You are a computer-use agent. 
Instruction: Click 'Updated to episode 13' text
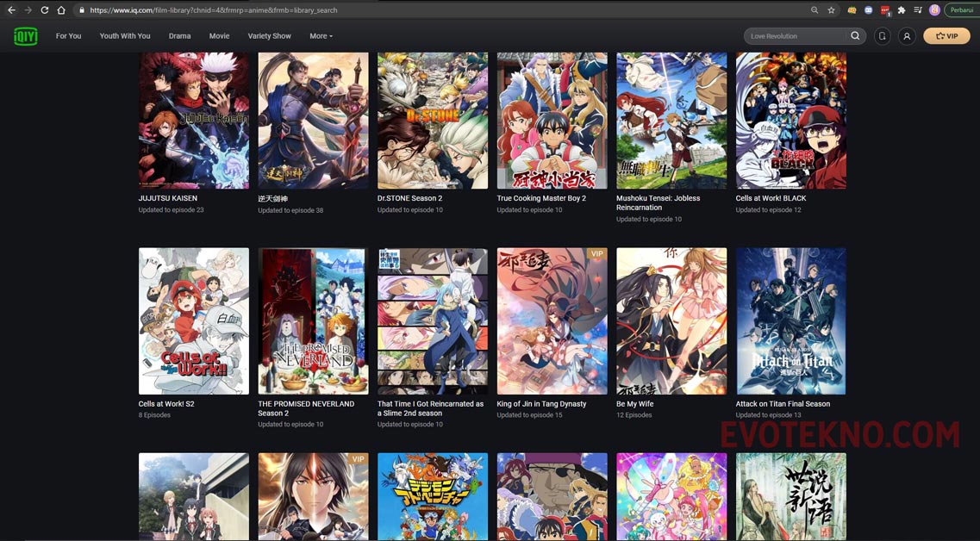click(768, 415)
